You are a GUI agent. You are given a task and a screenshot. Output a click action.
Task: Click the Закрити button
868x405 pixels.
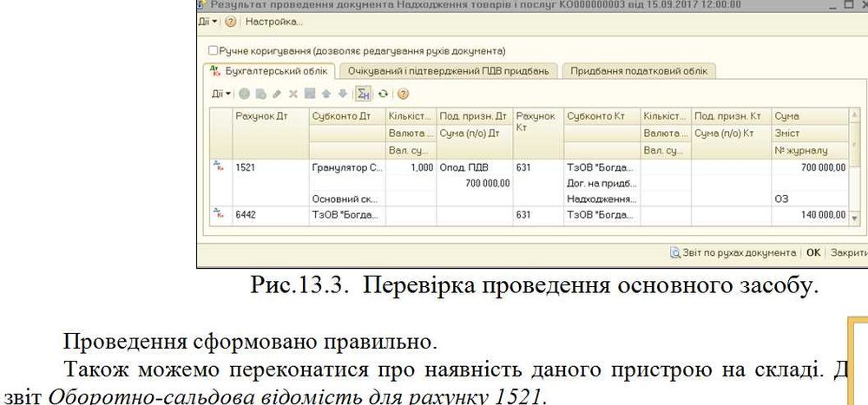849,252
